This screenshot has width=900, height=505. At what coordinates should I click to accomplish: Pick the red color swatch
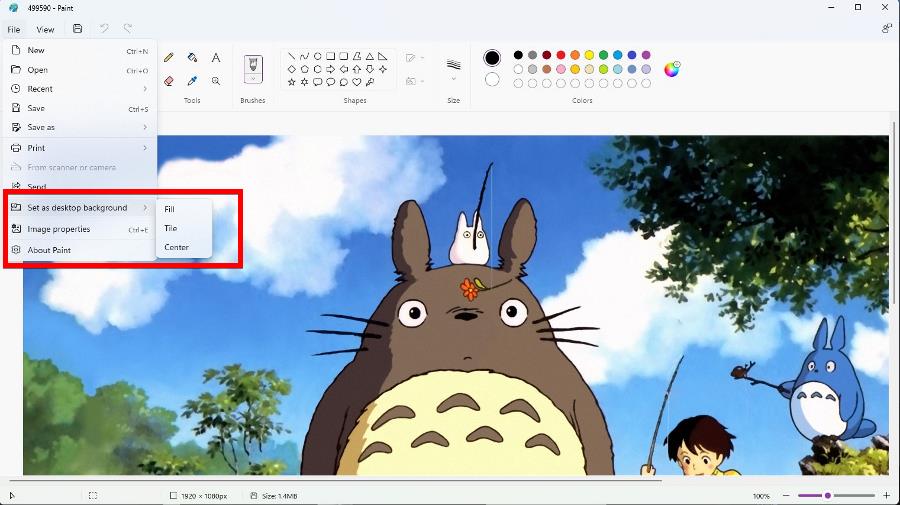tap(561, 55)
